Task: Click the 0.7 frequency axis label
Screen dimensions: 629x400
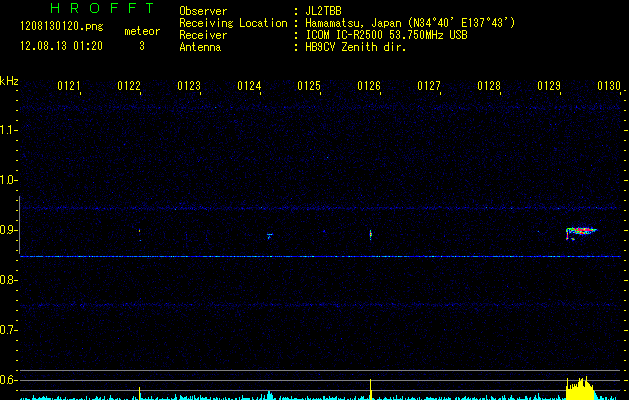Action: click(9, 330)
